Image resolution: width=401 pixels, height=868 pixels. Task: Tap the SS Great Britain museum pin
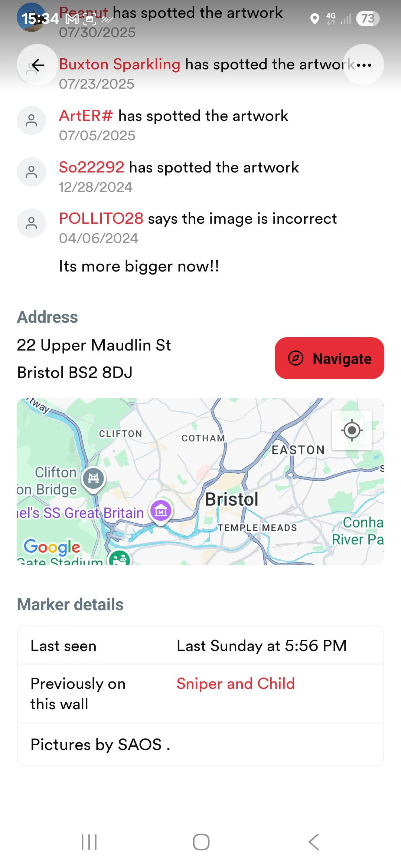click(x=161, y=512)
